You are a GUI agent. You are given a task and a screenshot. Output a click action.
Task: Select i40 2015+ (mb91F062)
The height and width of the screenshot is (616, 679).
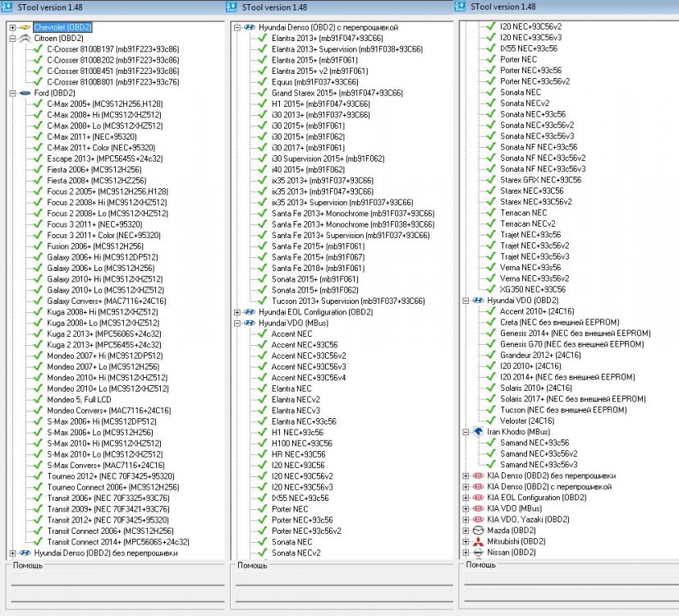point(309,169)
